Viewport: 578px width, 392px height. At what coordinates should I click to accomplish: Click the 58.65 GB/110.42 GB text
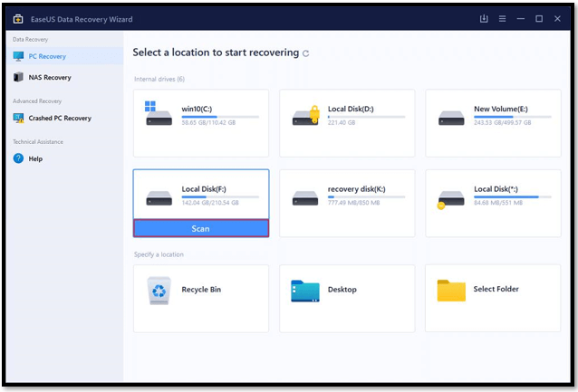(208, 122)
